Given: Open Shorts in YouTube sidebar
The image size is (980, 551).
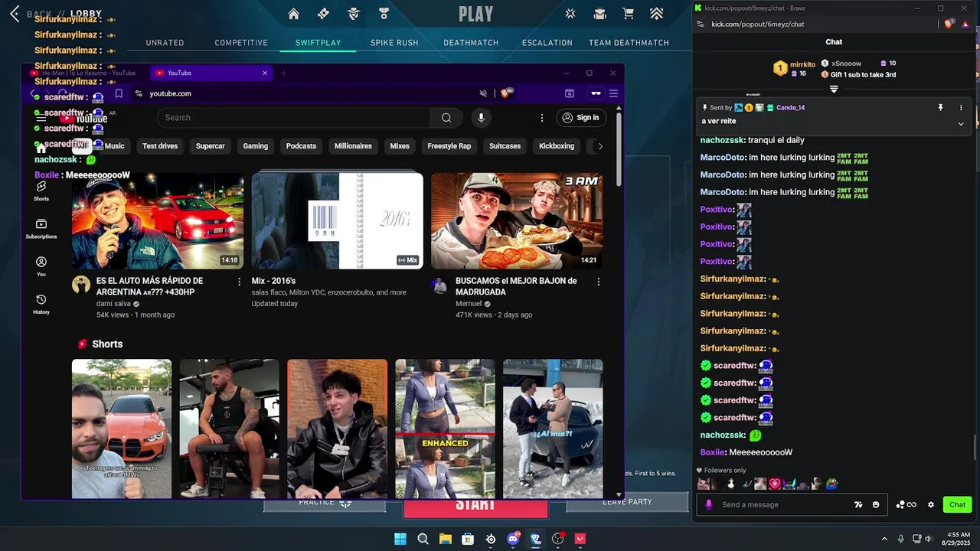Looking at the screenshot, I should tap(41, 191).
